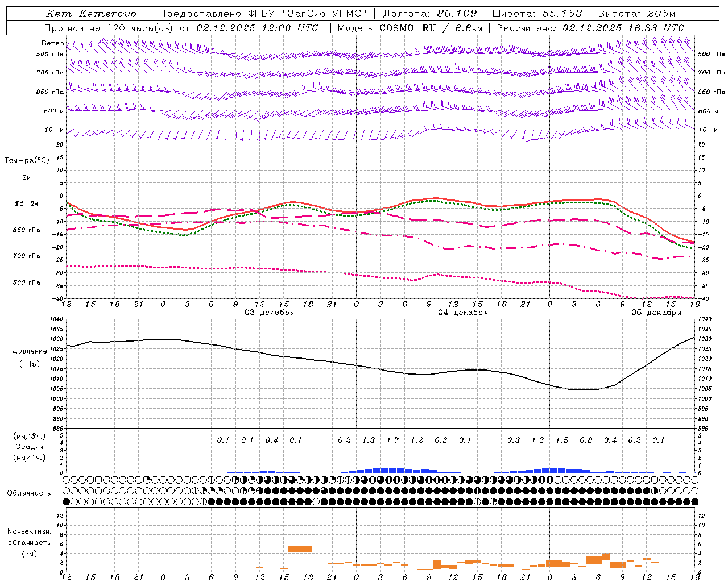This screenshot has width=728, height=582.
Task: Click the 500 гПа legend dotted pink line sample
Action: pos(26,289)
